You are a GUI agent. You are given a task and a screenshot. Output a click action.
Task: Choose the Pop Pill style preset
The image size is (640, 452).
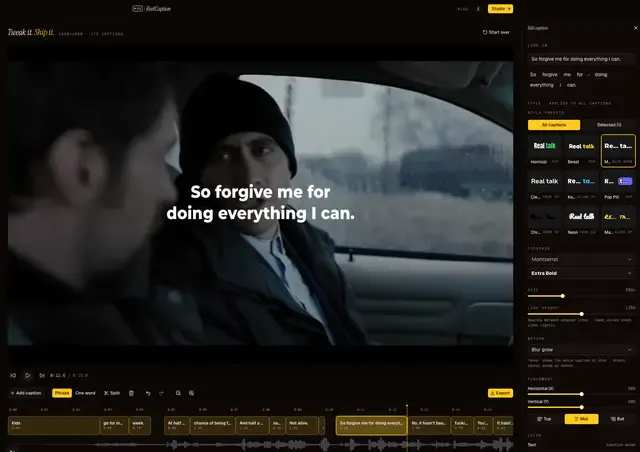coord(618,186)
